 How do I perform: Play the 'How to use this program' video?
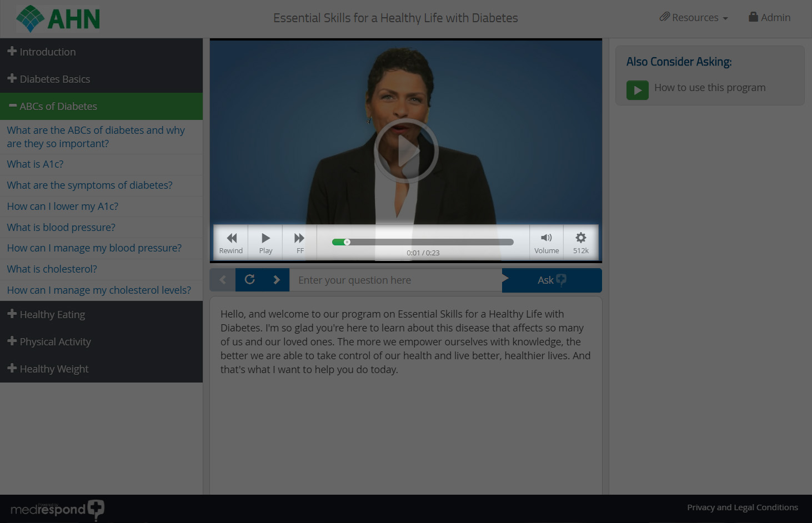point(638,90)
